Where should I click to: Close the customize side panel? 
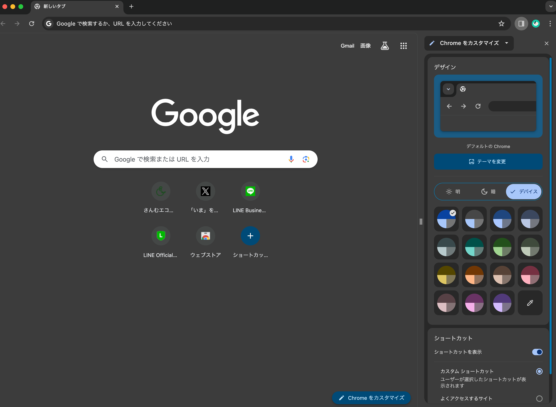point(546,43)
